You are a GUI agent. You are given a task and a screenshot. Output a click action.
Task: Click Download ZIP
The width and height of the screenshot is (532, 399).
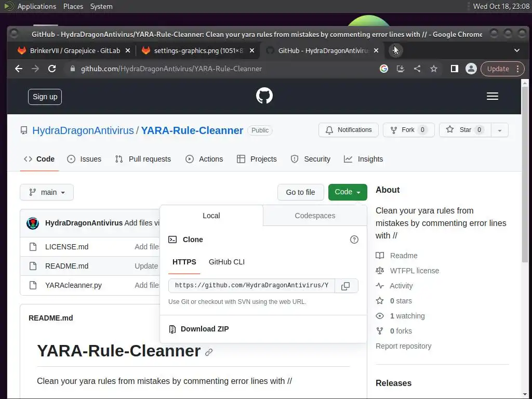point(205,329)
